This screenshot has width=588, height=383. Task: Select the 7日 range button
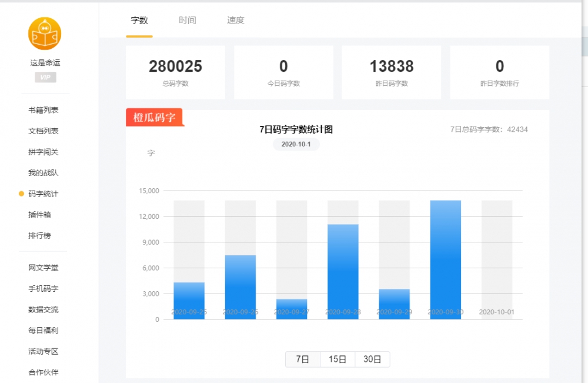303,359
